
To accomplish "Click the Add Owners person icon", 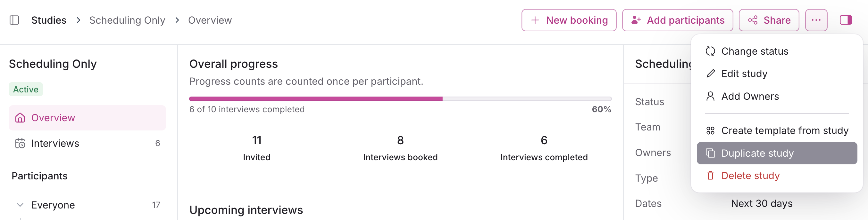I will click(710, 97).
